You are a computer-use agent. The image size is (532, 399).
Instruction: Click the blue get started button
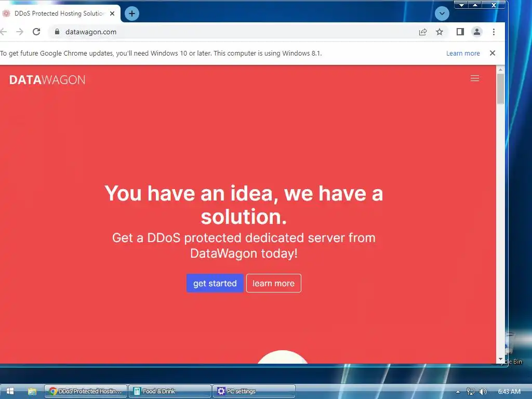click(215, 283)
